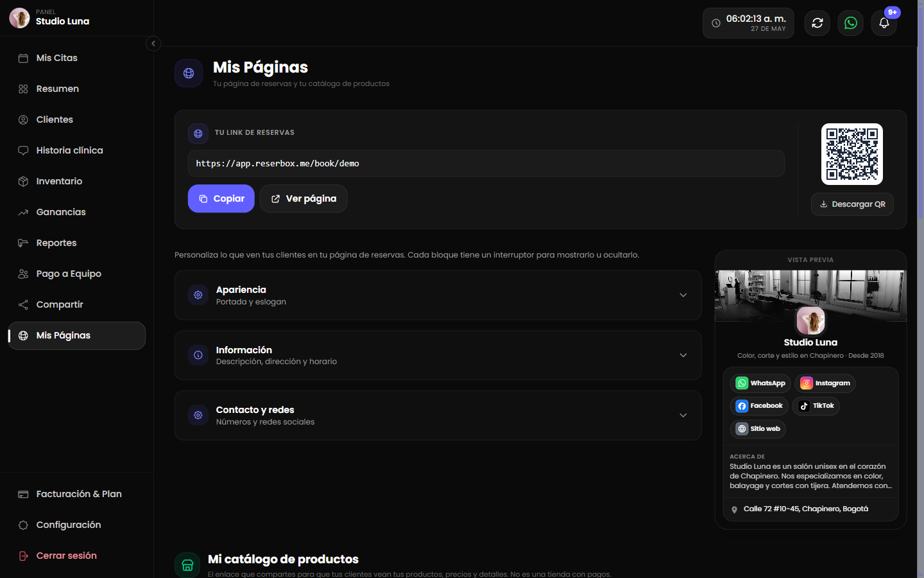The width and height of the screenshot is (924, 578).
Task: Click the Studio Luna avatar in sidebar header
Action: tap(19, 17)
